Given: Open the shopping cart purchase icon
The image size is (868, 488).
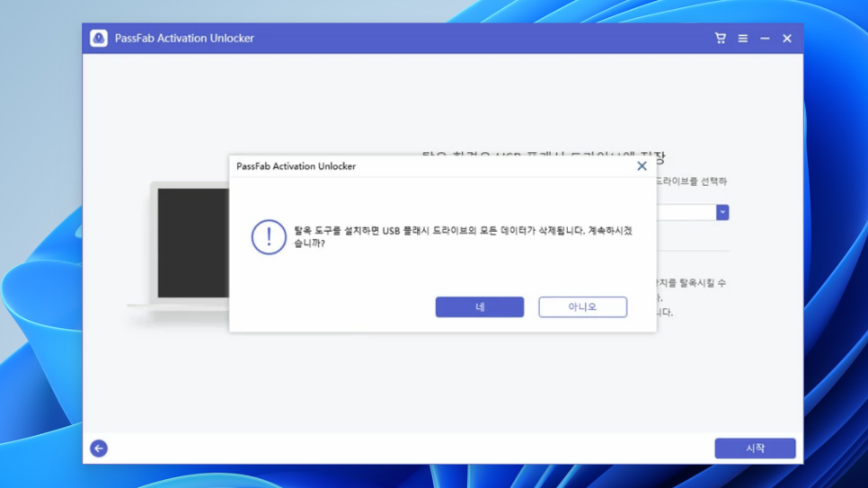Looking at the screenshot, I should 720,39.
